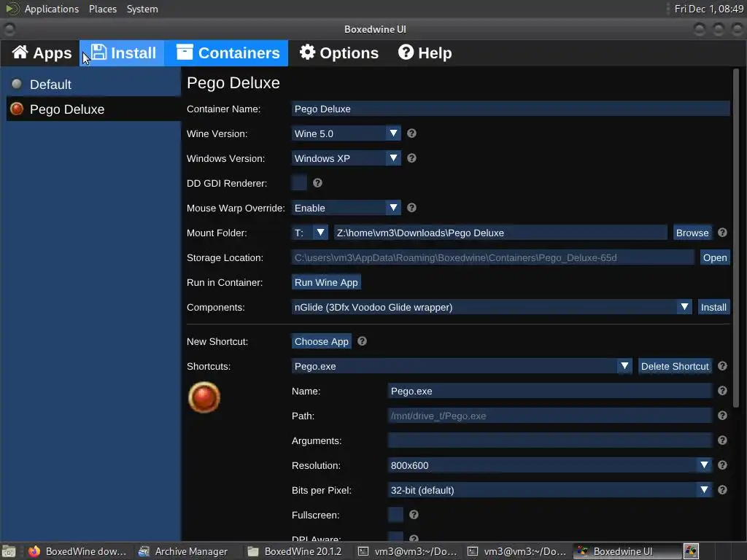
Task: Show help for shortcut Path
Action: click(x=722, y=416)
